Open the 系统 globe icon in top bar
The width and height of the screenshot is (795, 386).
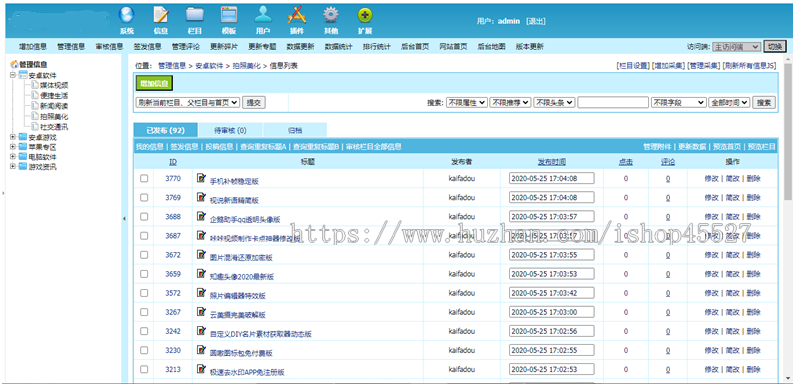pos(127,16)
